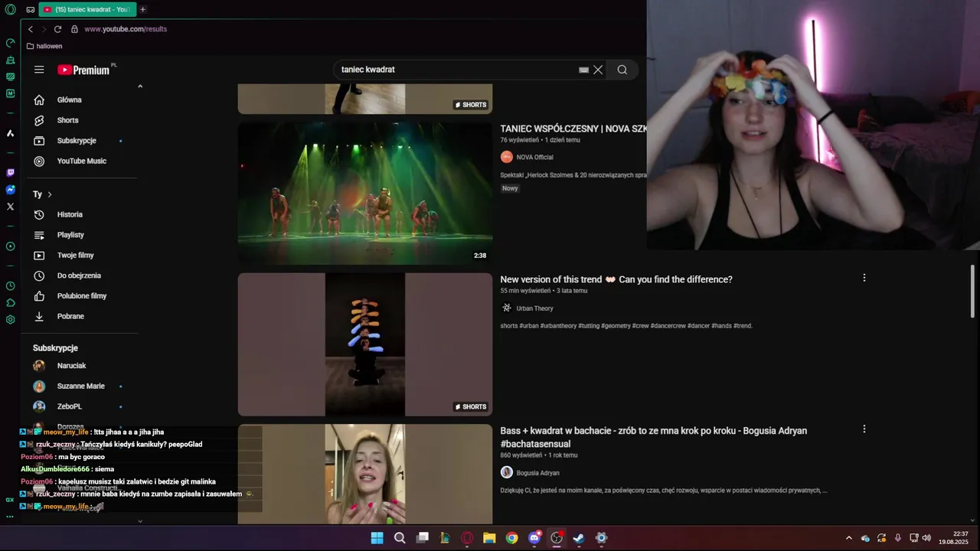Open Opera GX main menu logo

pos(10,9)
